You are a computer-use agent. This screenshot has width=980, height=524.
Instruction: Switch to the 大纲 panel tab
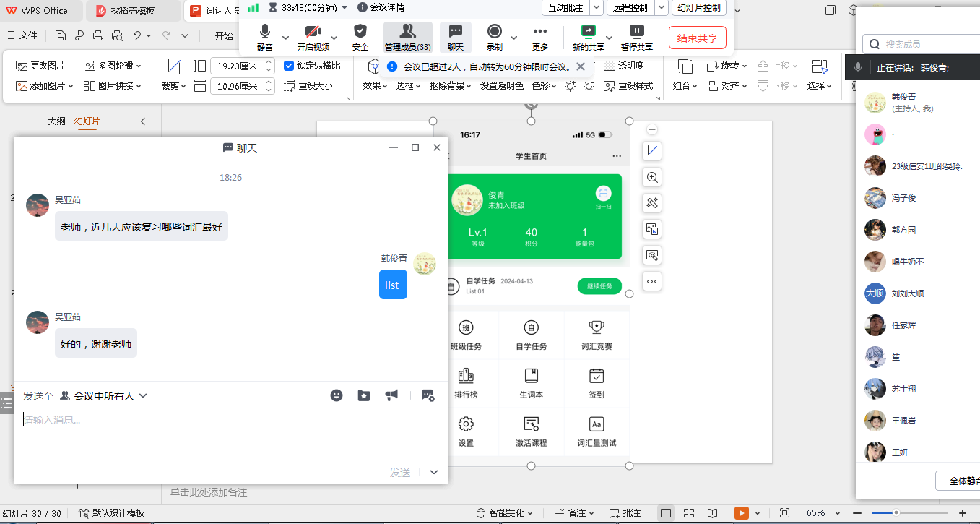coord(57,121)
